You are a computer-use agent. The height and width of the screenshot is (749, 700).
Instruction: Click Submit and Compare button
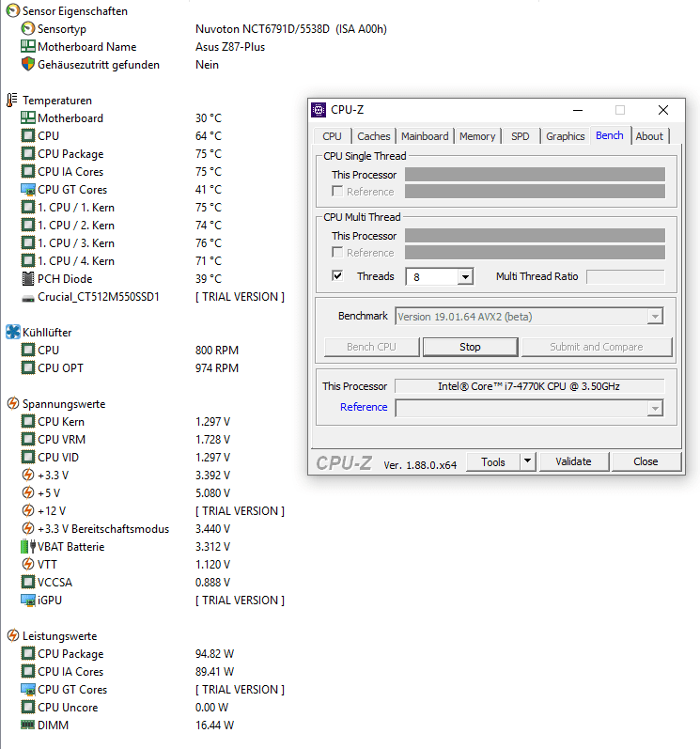(597, 347)
